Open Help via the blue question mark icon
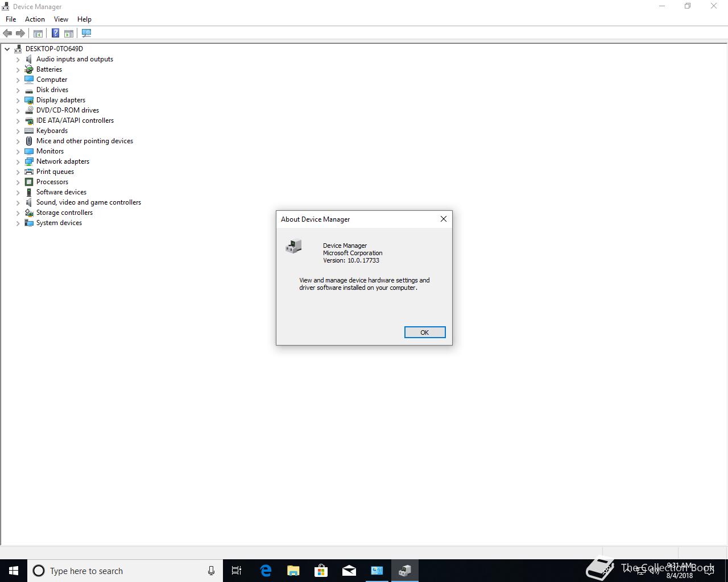728x582 pixels. [55, 34]
